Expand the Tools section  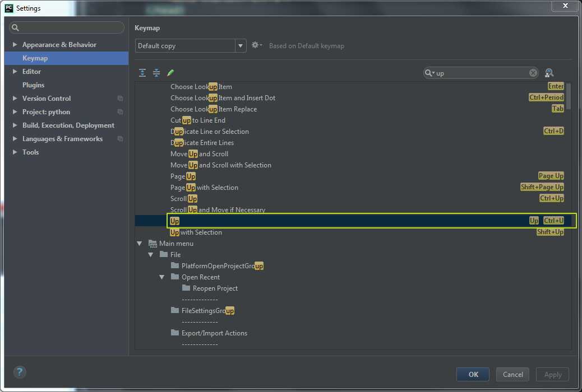coord(15,152)
